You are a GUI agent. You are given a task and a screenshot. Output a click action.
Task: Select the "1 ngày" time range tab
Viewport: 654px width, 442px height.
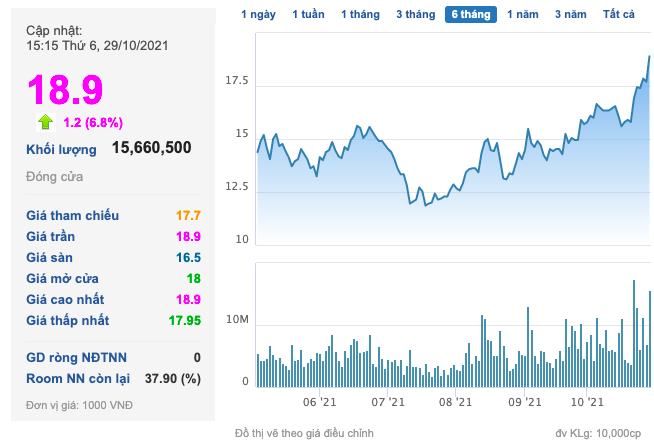click(x=258, y=15)
